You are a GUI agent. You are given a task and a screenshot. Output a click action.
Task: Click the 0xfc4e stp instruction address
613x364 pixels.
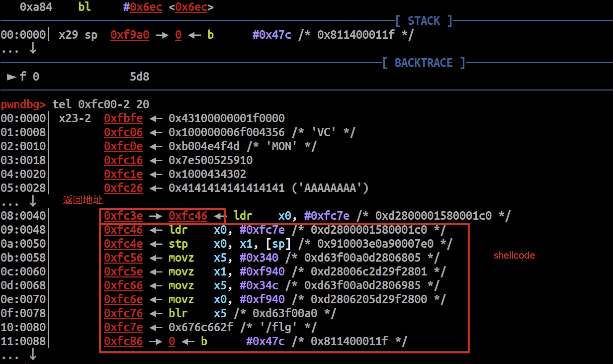(123, 244)
